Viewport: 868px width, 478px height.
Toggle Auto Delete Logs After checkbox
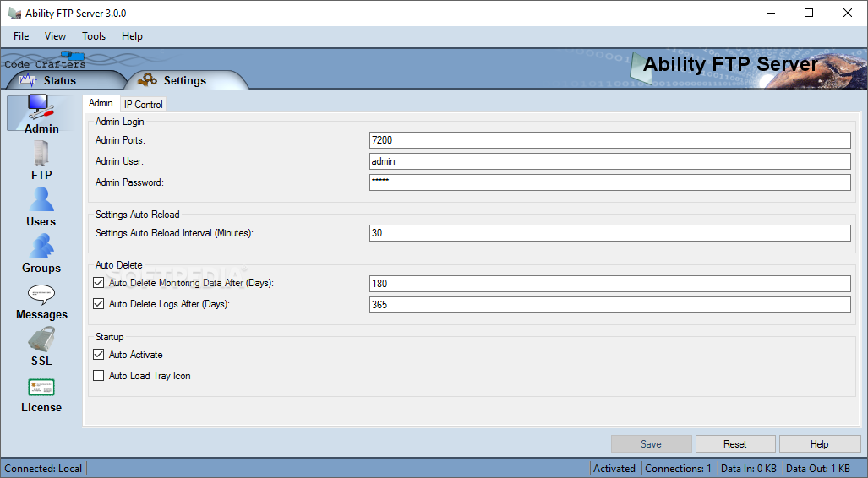point(99,304)
